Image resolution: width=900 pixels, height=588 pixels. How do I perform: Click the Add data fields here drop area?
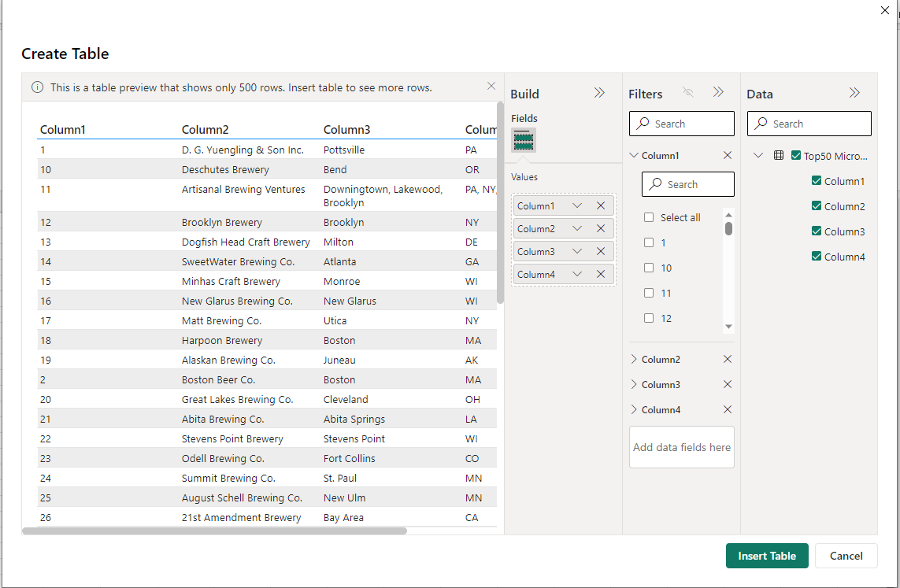pyautogui.click(x=681, y=447)
